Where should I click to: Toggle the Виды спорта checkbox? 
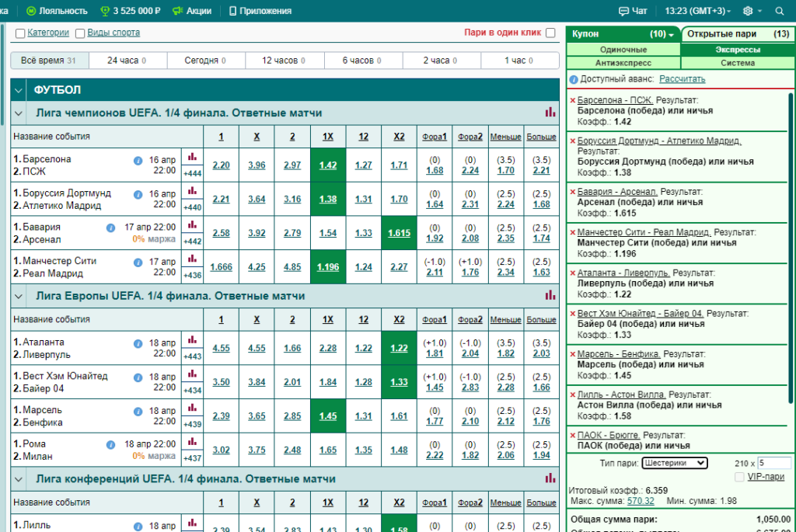[x=80, y=33]
